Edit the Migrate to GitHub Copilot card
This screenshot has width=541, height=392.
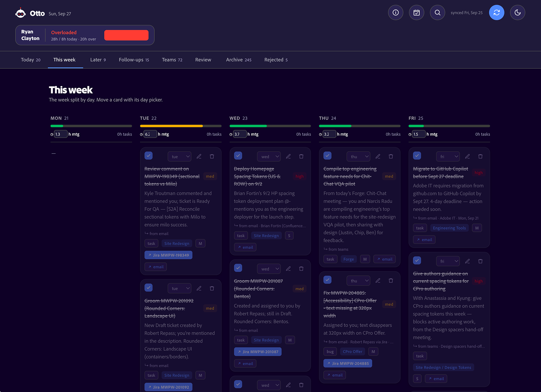point(467,156)
